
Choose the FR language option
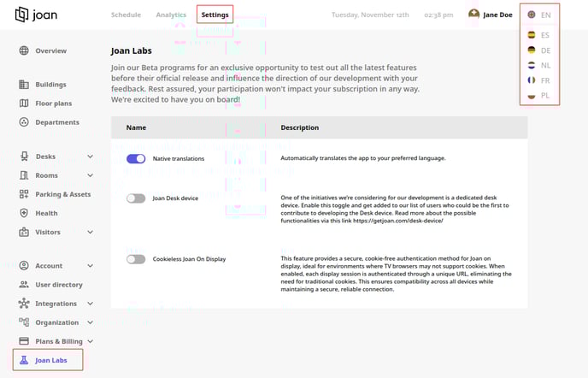click(539, 80)
